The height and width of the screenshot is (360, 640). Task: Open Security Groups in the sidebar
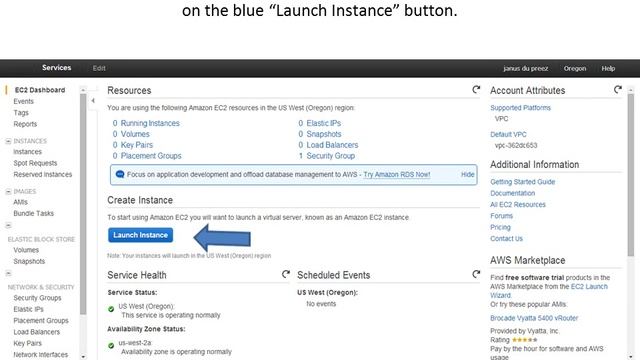[x=37, y=298]
